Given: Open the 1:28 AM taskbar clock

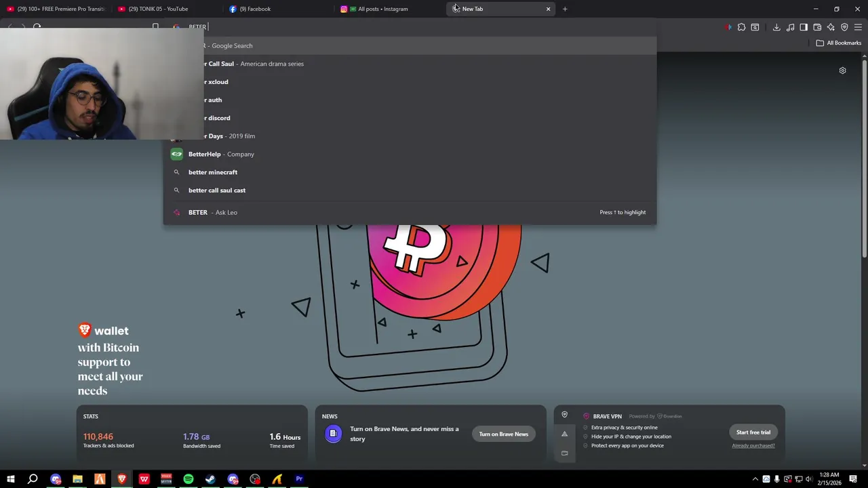Looking at the screenshot, I should (x=829, y=479).
